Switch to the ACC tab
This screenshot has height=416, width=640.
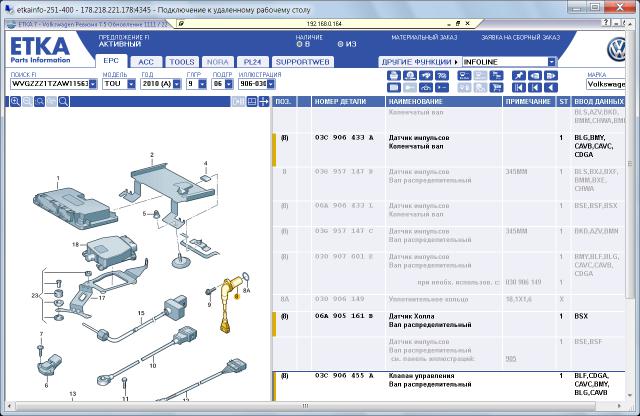(146, 62)
